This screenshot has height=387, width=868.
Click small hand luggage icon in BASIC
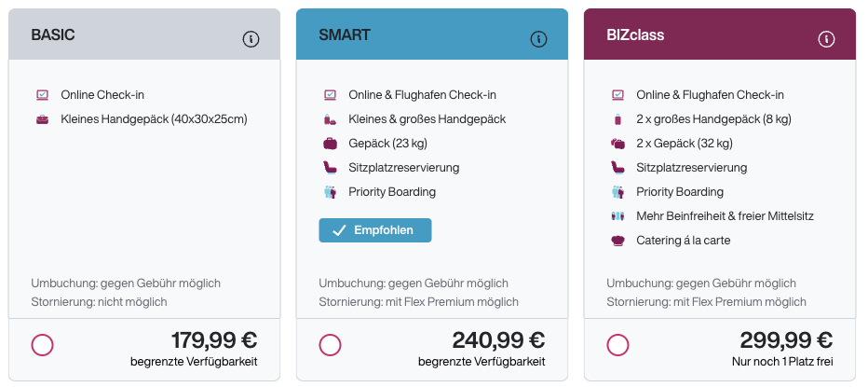coord(42,119)
